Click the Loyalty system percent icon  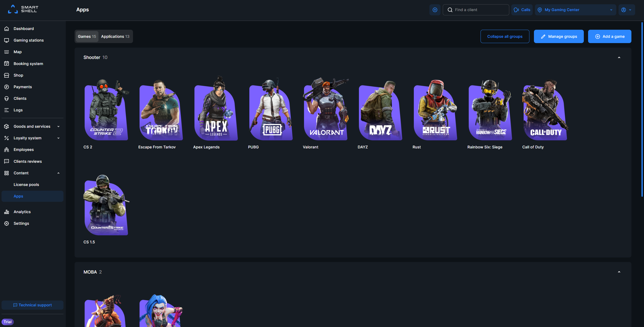tap(7, 138)
